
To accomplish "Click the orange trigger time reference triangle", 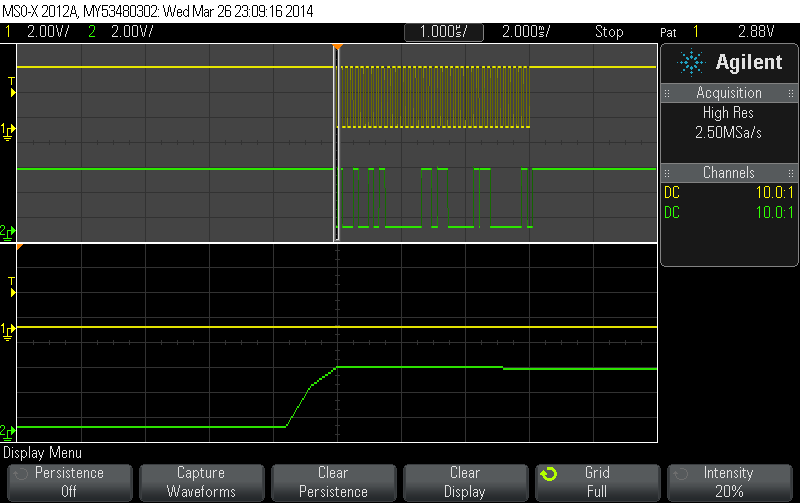I will click(337, 47).
